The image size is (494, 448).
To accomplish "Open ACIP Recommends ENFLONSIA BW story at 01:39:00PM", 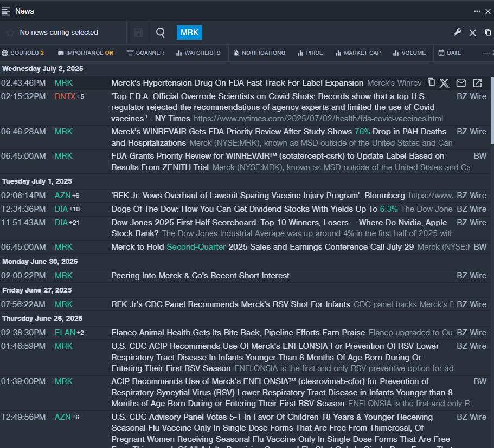I will (x=281, y=392).
